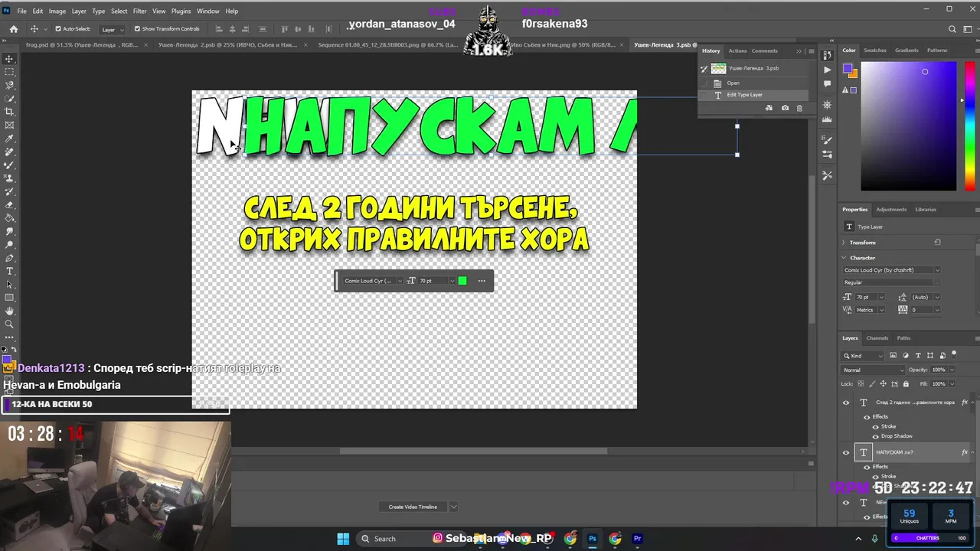
Task: Hide Drop Shadow effect of 'След 2 години' layer
Action: (x=875, y=436)
